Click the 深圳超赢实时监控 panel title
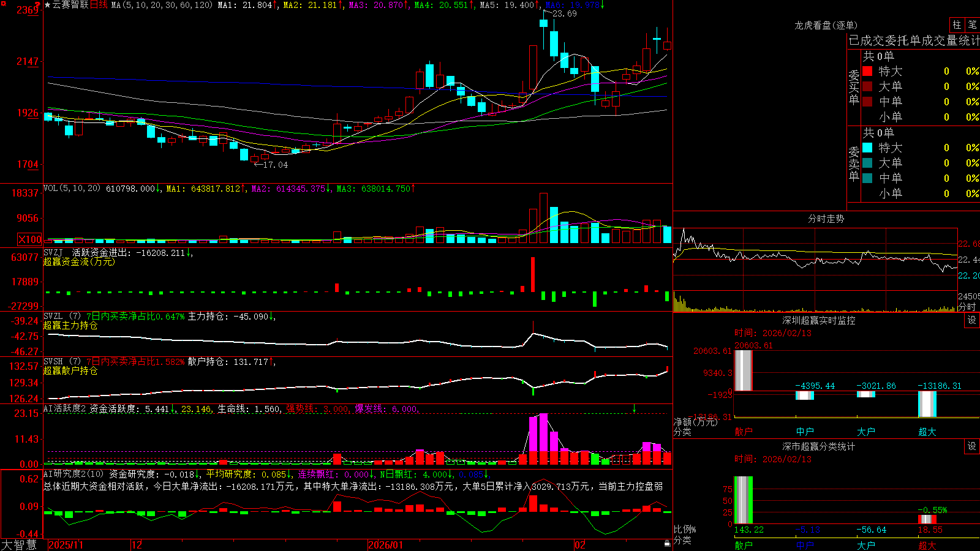The width and height of the screenshot is (980, 551). 819,320
